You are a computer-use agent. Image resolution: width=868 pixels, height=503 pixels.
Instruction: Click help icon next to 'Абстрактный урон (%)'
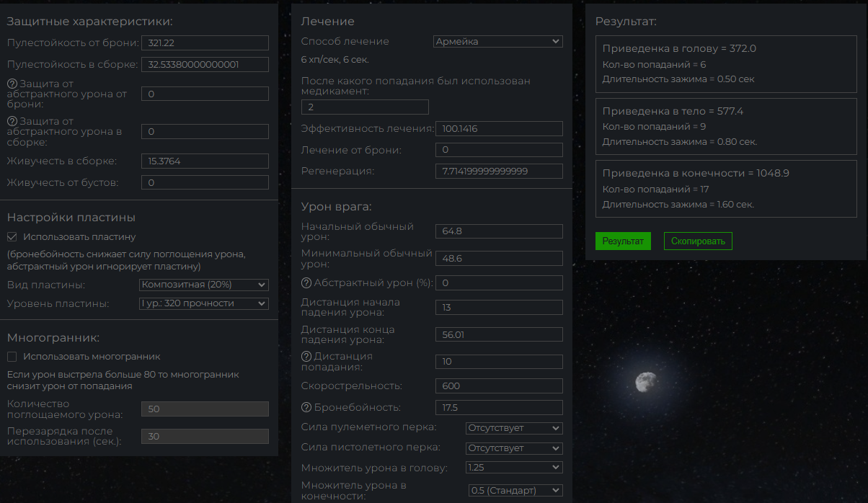306,283
